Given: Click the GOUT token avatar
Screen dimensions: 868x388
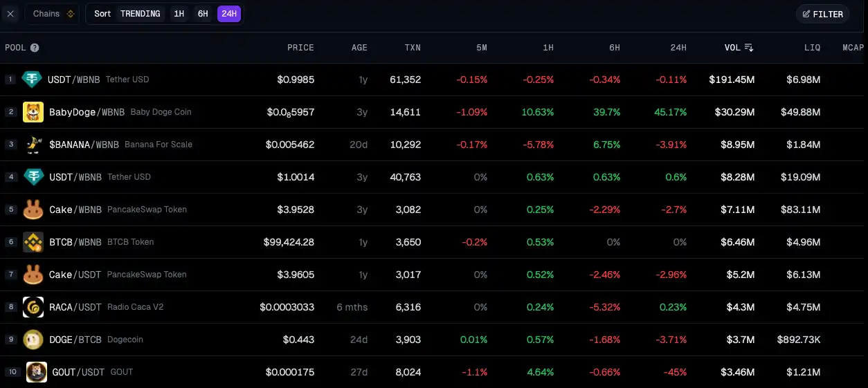Looking at the screenshot, I should coord(37,372).
